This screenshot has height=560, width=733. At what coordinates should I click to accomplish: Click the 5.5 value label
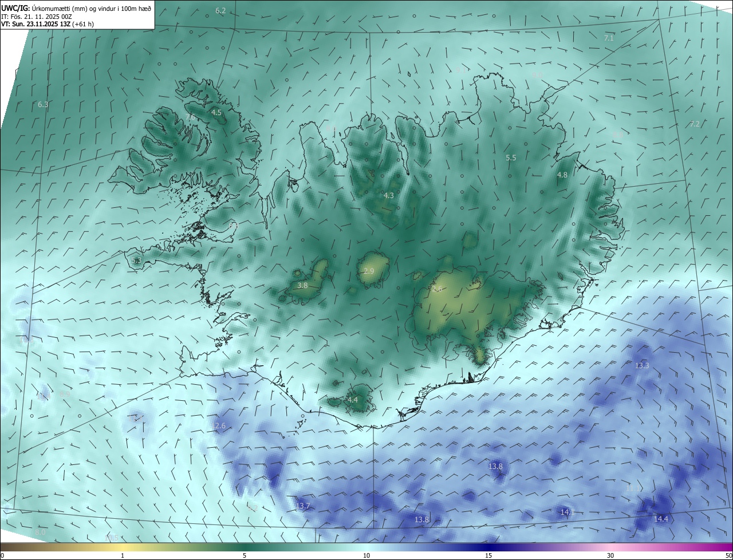[511, 157]
